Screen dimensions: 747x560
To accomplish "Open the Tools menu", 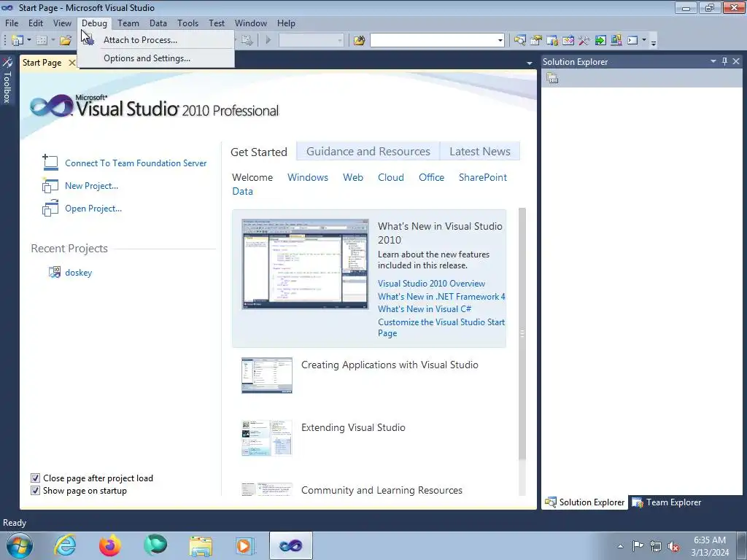I will pos(187,23).
